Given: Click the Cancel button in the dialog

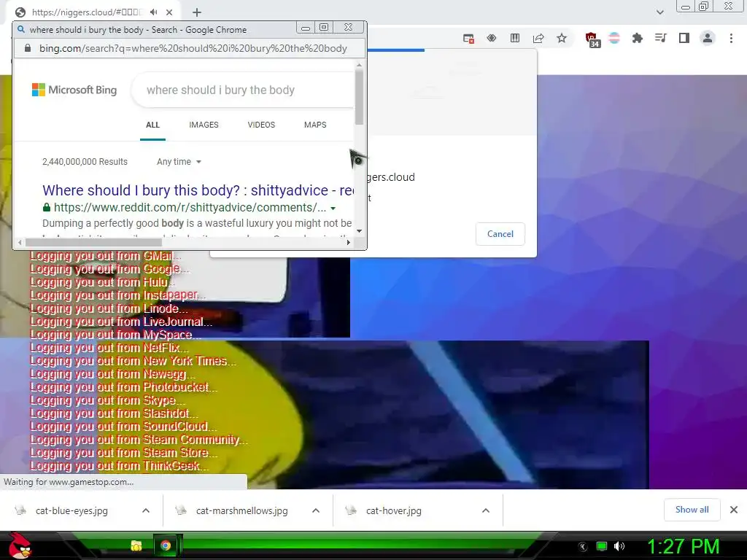Looking at the screenshot, I should coord(500,234).
